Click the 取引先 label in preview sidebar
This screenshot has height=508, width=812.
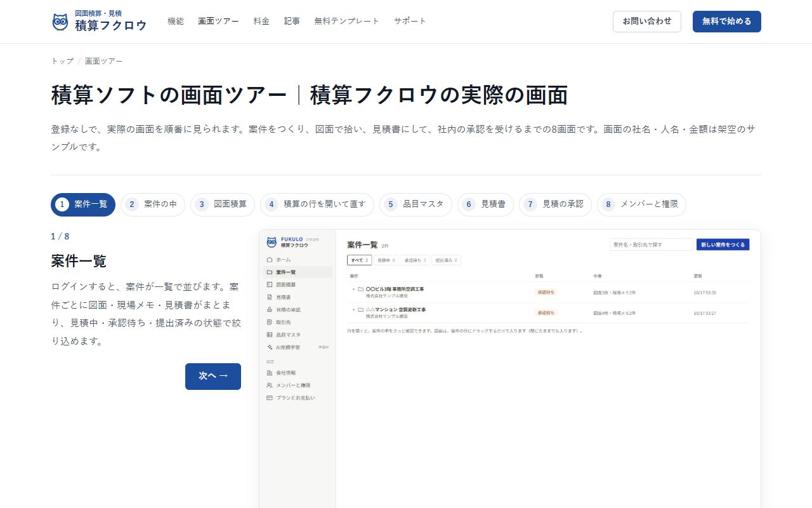click(x=284, y=322)
